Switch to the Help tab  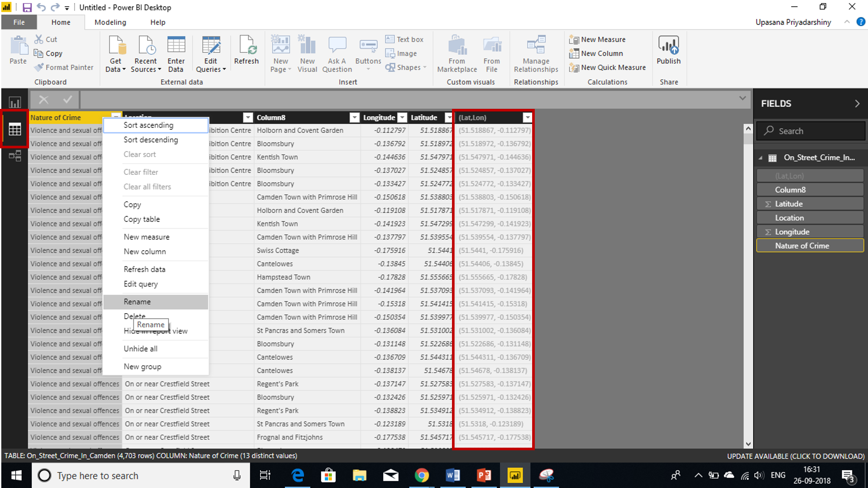tap(158, 22)
